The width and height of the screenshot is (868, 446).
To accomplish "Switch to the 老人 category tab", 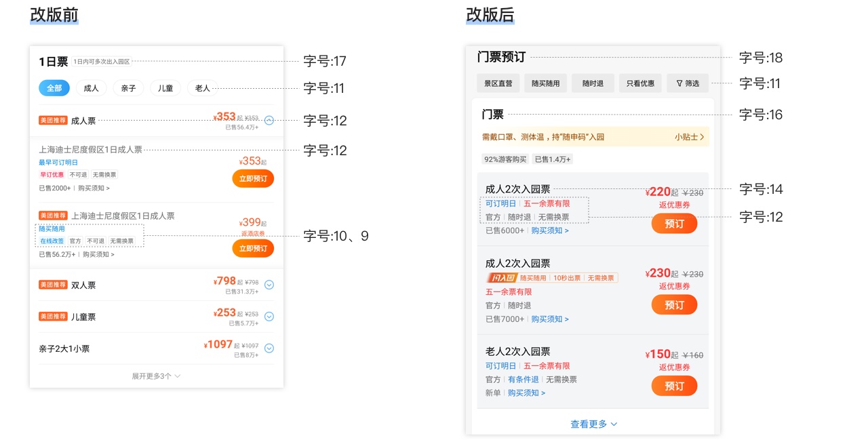I will click(x=201, y=87).
